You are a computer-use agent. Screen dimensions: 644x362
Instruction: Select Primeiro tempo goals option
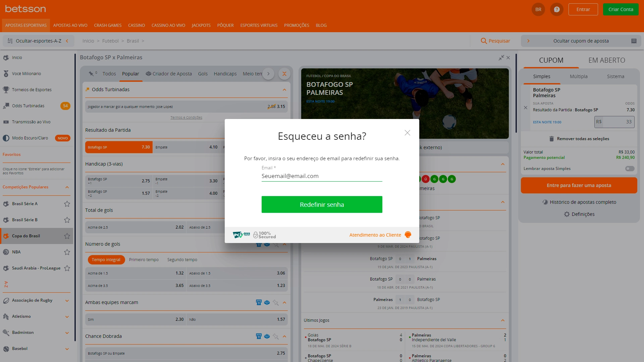tap(144, 260)
